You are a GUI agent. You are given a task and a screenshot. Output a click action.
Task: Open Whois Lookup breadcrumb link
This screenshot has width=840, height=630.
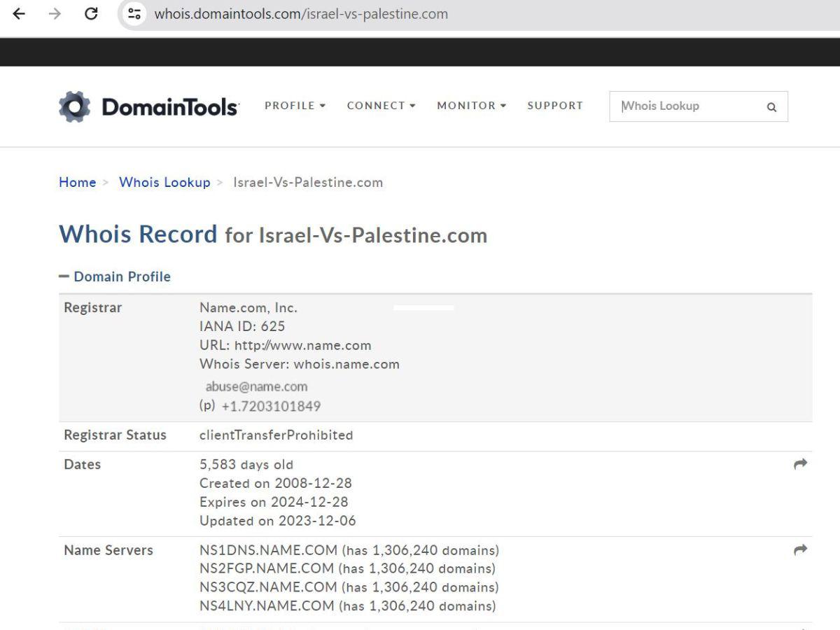[164, 182]
